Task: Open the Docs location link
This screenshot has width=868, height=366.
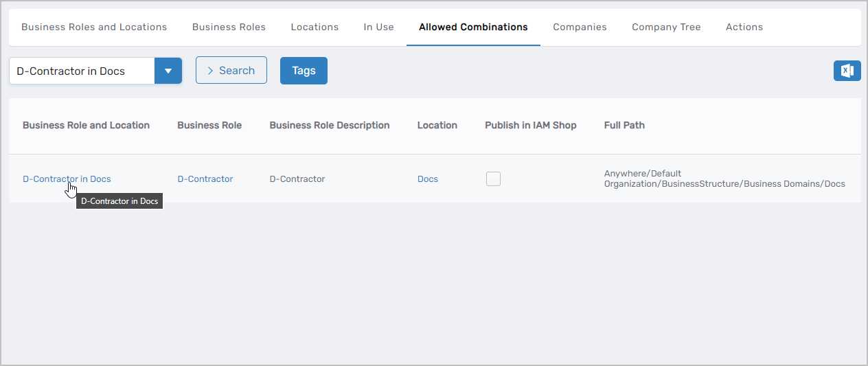Action: pos(427,179)
